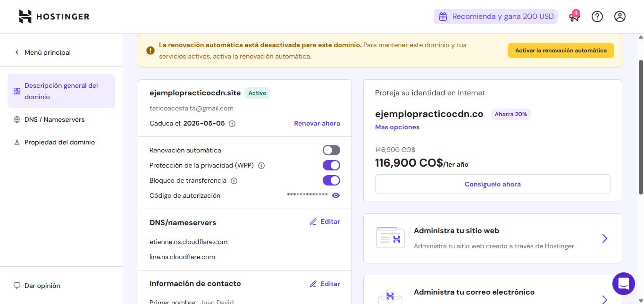Toggle Bloqueo de transferencia switch
The width and height of the screenshot is (644, 304).
[x=331, y=180]
